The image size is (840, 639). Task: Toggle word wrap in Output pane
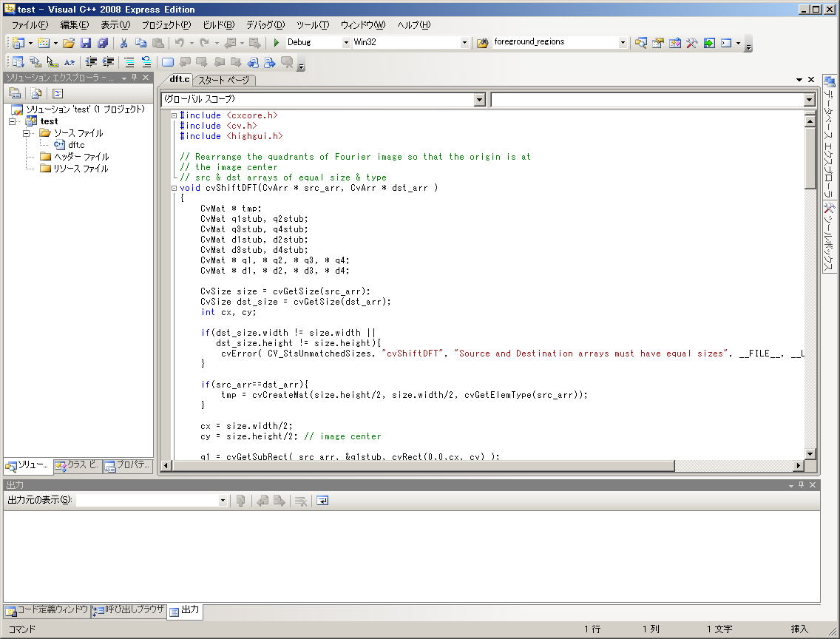pyautogui.click(x=322, y=501)
